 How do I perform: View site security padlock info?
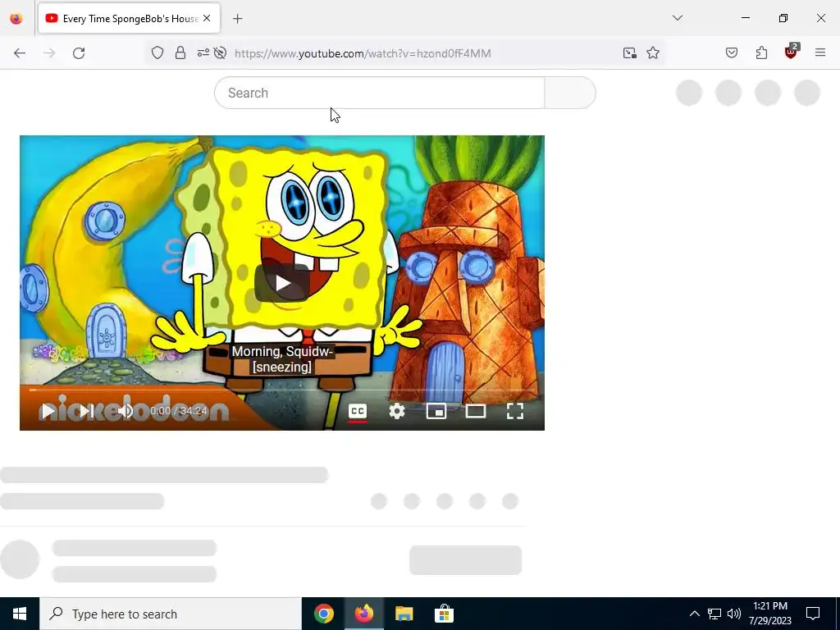coord(180,53)
